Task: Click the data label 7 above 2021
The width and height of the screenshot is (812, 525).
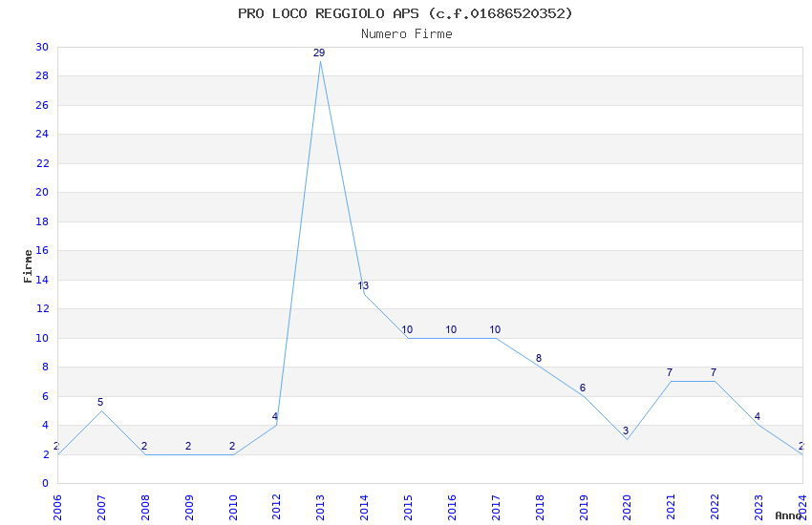Action: (670, 372)
